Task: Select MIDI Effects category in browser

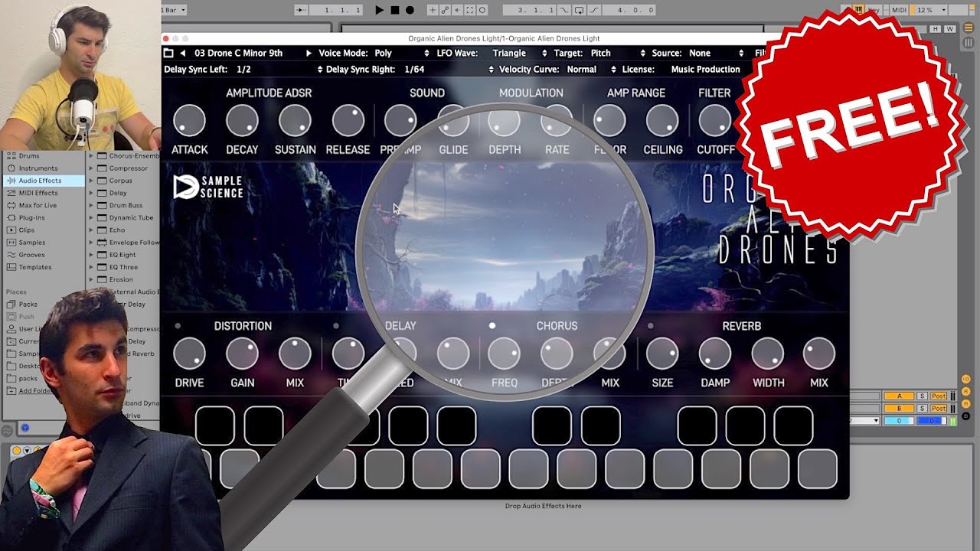Action: click(38, 193)
